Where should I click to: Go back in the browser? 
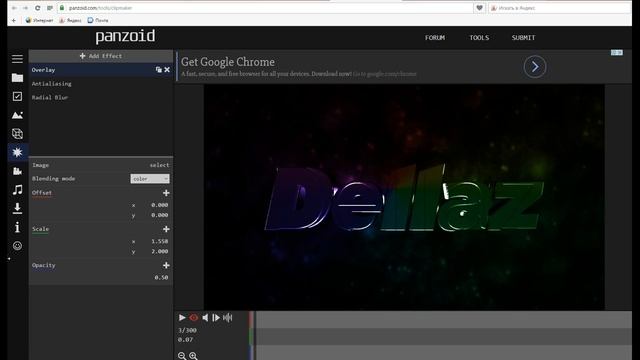(x=14, y=8)
